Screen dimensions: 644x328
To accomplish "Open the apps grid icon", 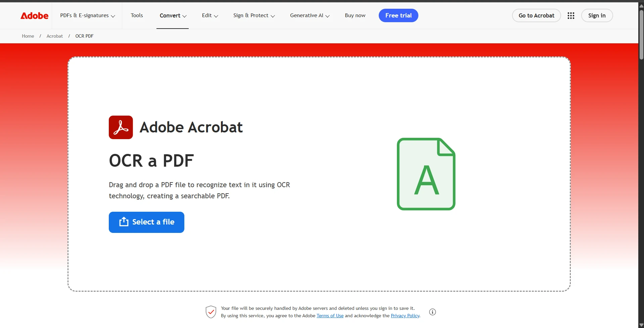I will click(x=571, y=15).
